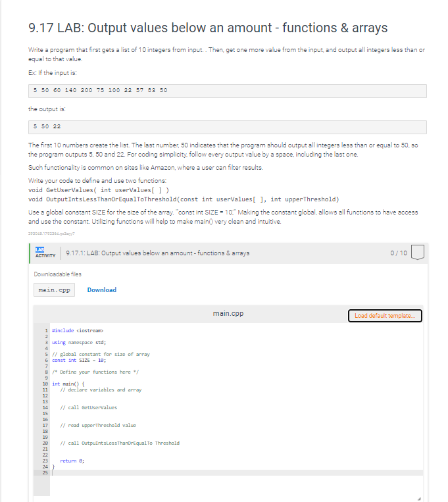
Task: Click the code editor resize handle in the corner
Action: (x=419, y=499)
